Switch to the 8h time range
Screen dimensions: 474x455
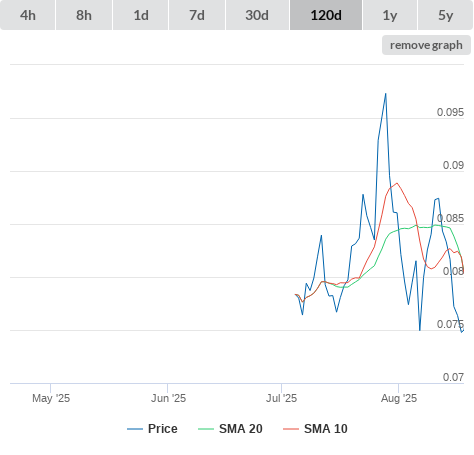click(x=84, y=15)
